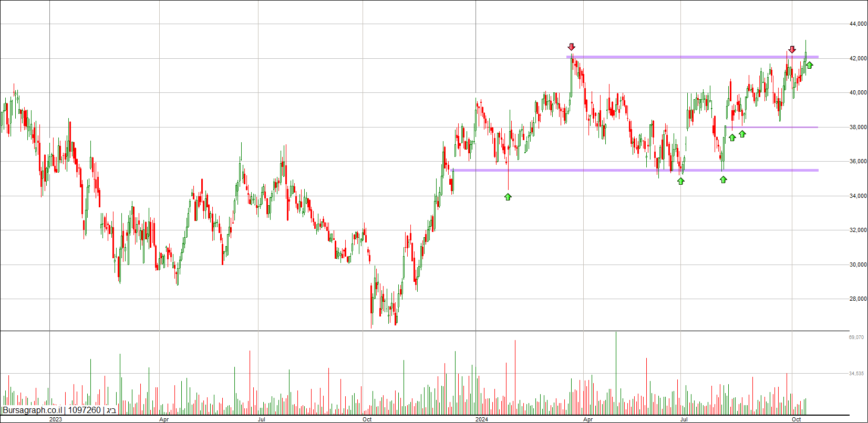
Task: Click the 36,000 price axis label
Action: tap(859, 162)
